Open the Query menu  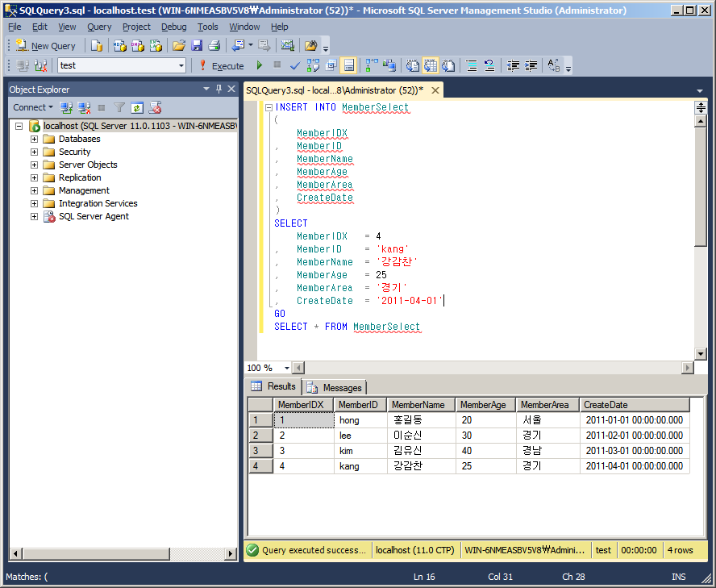click(x=99, y=27)
